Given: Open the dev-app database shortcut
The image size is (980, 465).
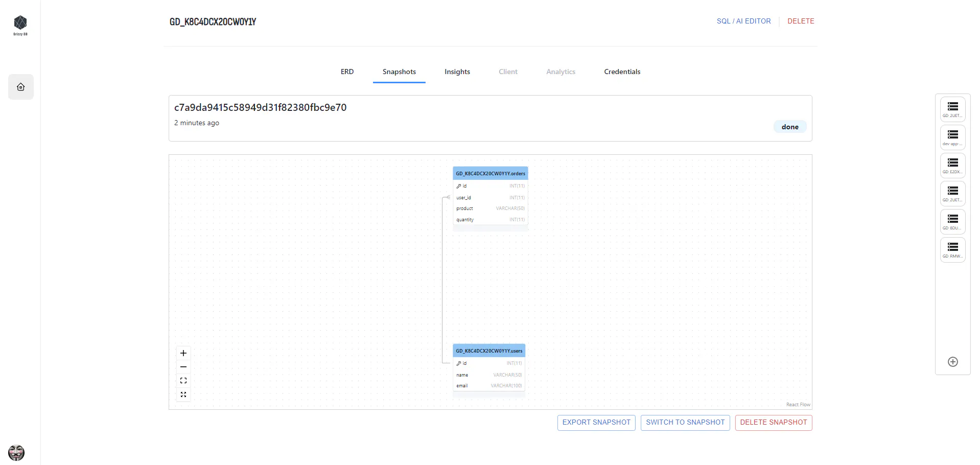Looking at the screenshot, I should pos(953,137).
